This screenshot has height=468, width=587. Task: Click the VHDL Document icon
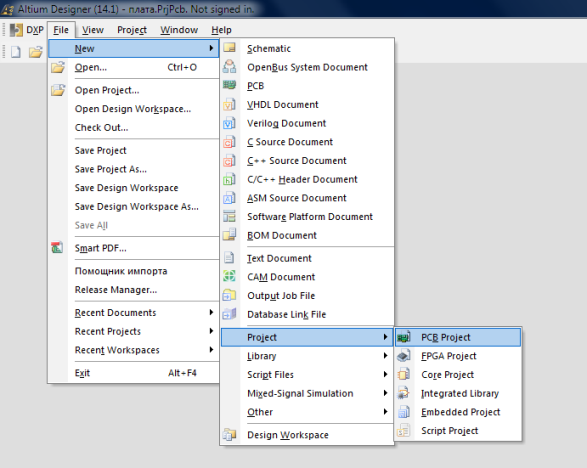[229, 104]
